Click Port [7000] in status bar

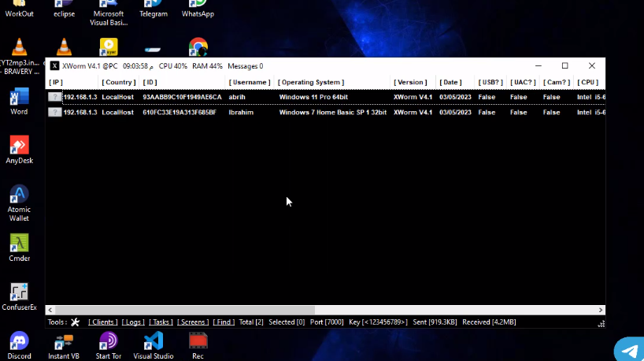(327, 322)
